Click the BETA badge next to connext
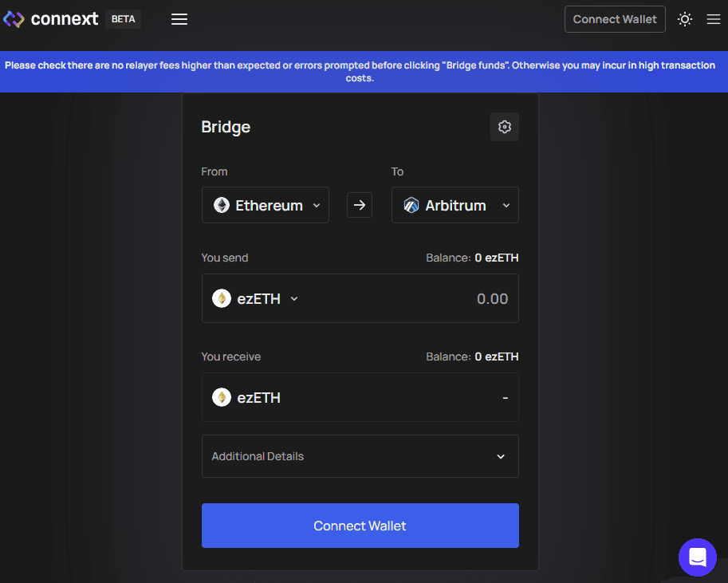Viewport: 728px width, 583px height. click(123, 19)
